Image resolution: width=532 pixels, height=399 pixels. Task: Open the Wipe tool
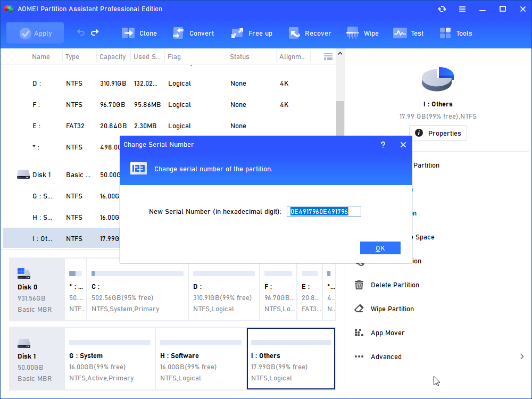(x=362, y=33)
